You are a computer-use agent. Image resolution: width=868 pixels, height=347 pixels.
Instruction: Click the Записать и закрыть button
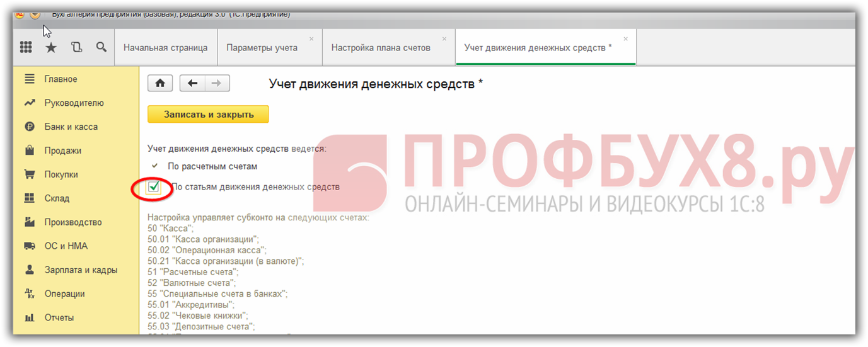point(208,115)
